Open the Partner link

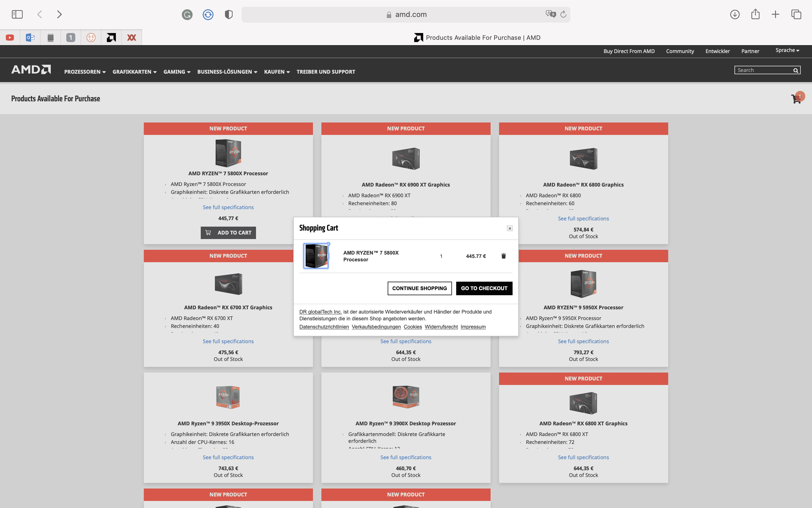pyautogui.click(x=750, y=51)
